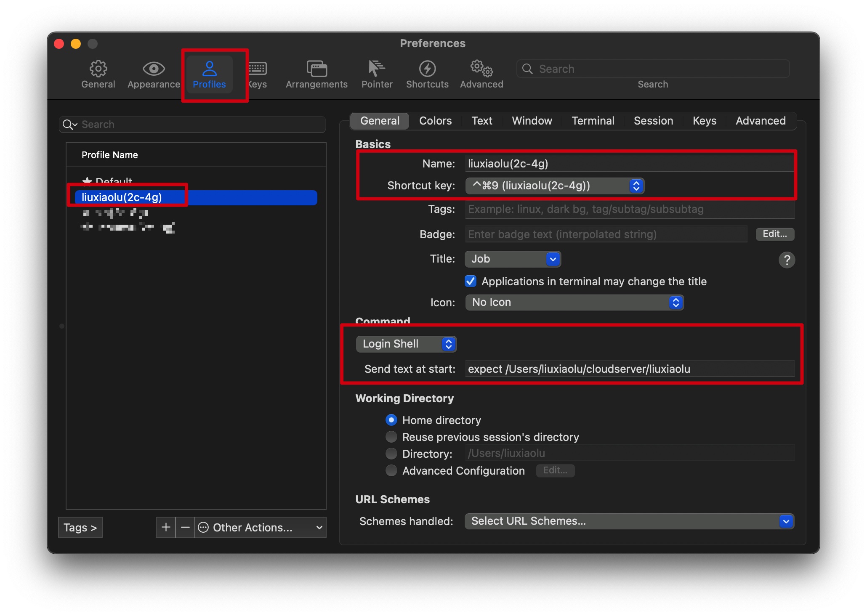Open the General preferences gear icon
This screenshot has width=867, height=616.
(98, 69)
